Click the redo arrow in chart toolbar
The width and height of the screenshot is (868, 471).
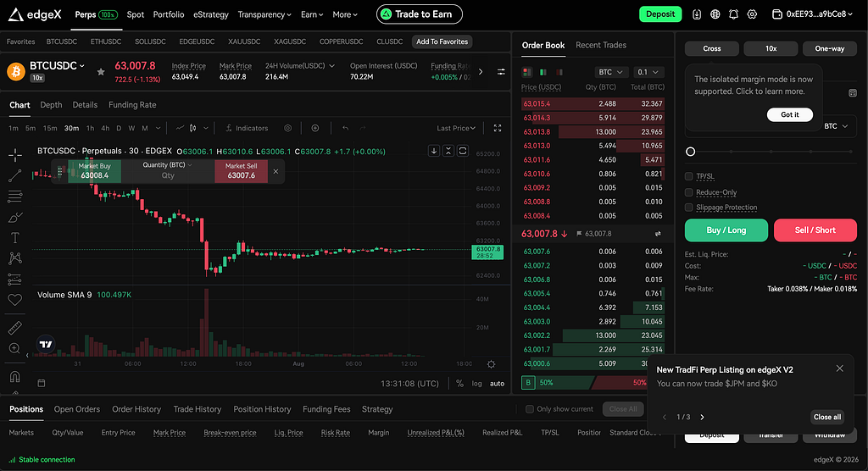click(363, 128)
